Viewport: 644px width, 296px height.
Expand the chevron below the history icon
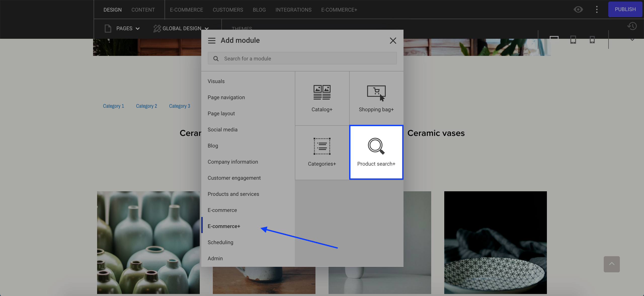[632, 40]
